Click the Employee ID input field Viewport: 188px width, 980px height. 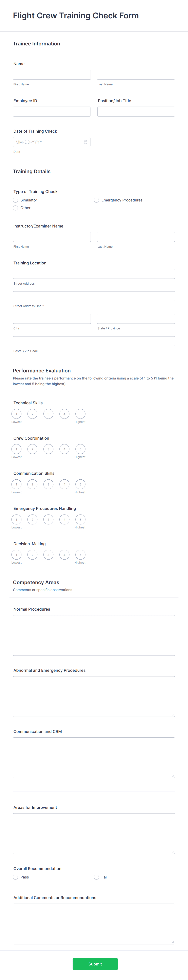52,111
